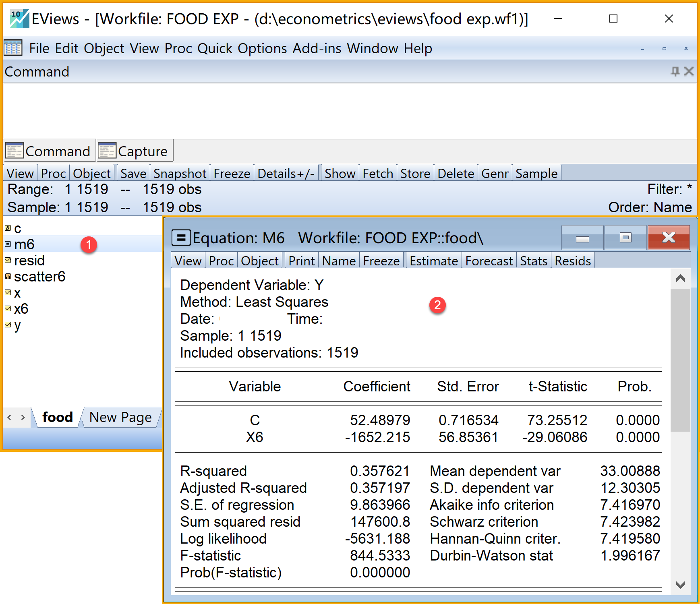
Task: Select the resid series icon
Action: tap(8, 260)
